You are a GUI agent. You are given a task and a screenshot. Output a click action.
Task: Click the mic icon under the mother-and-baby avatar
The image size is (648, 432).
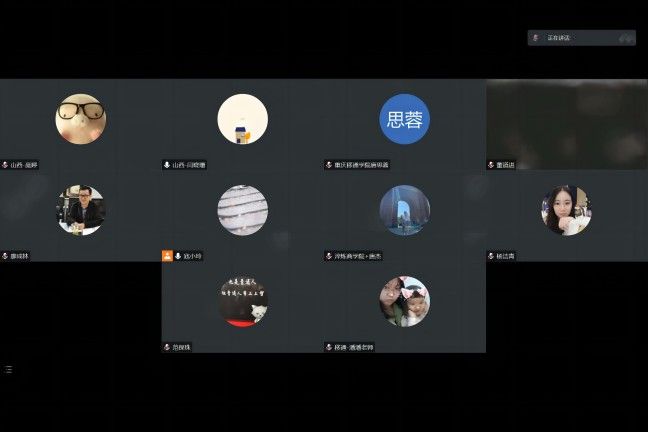coord(328,347)
